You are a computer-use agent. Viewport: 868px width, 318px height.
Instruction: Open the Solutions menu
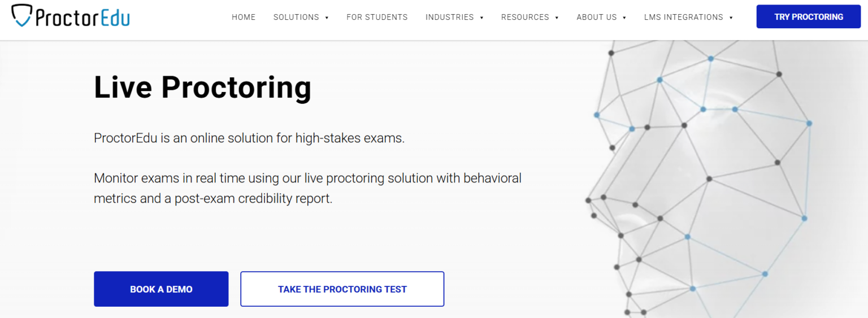point(296,18)
